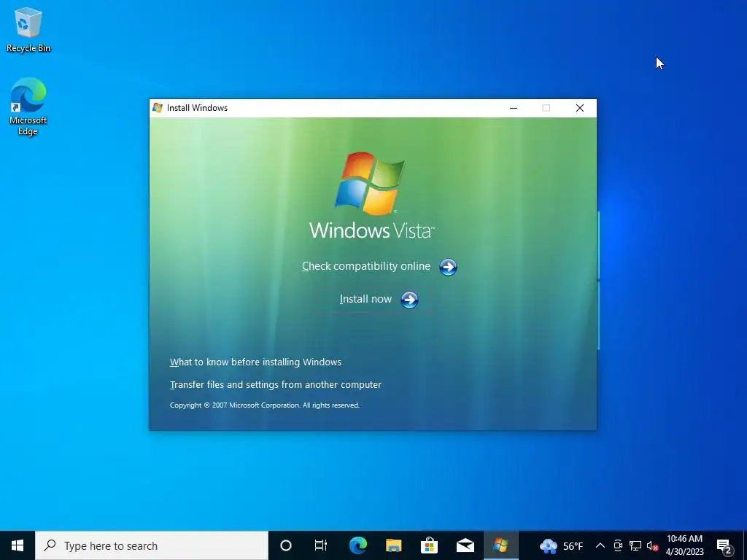Select the Microsoft Edge desktop shortcut
The height and width of the screenshot is (560, 747).
[x=28, y=106]
